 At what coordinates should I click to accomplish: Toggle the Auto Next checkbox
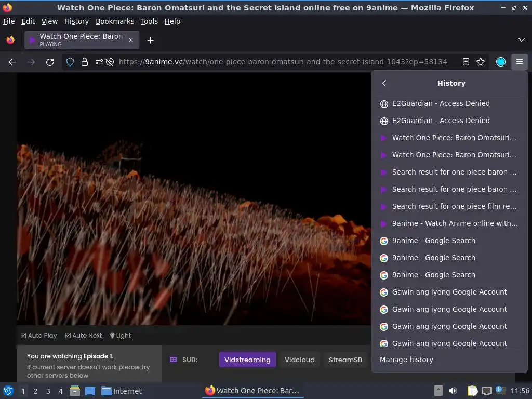84,336
